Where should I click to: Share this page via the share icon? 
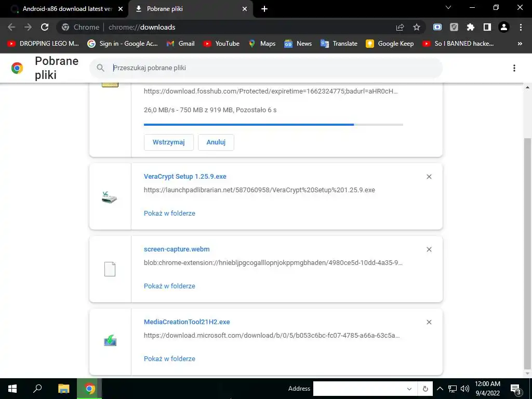400,27
